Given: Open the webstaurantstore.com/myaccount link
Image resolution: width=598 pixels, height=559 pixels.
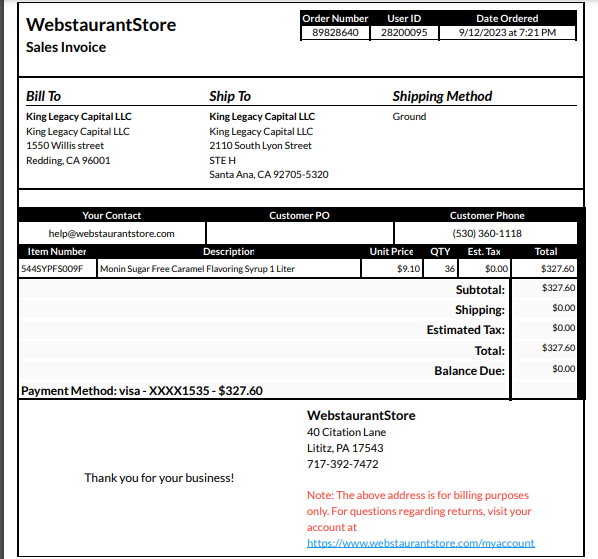Looking at the screenshot, I should coord(421,543).
